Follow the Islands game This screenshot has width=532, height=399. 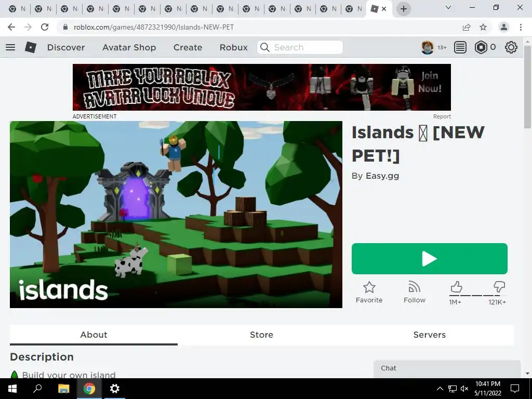(x=414, y=292)
